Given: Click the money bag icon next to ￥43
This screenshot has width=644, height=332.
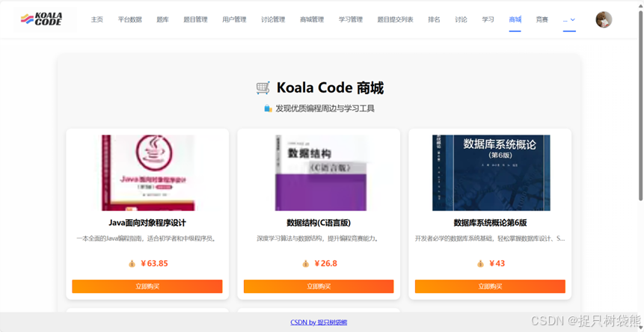Looking at the screenshot, I should coord(480,263).
